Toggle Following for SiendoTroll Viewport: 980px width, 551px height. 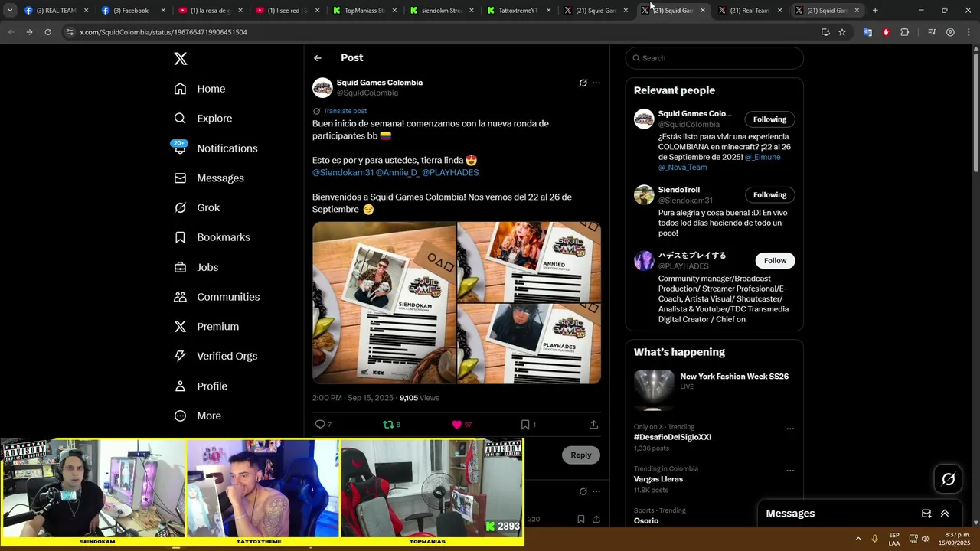coord(769,195)
